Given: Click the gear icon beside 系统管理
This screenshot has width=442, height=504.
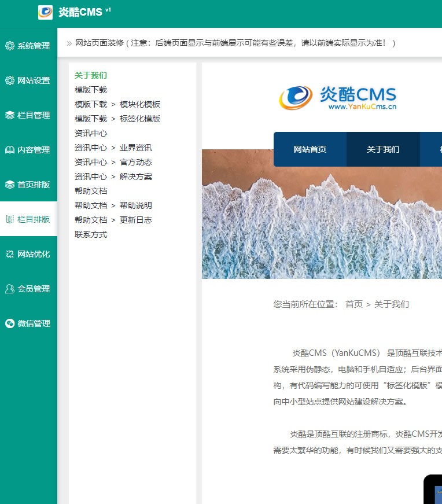Looking at the screenshot, I should (x=10, y=46).
